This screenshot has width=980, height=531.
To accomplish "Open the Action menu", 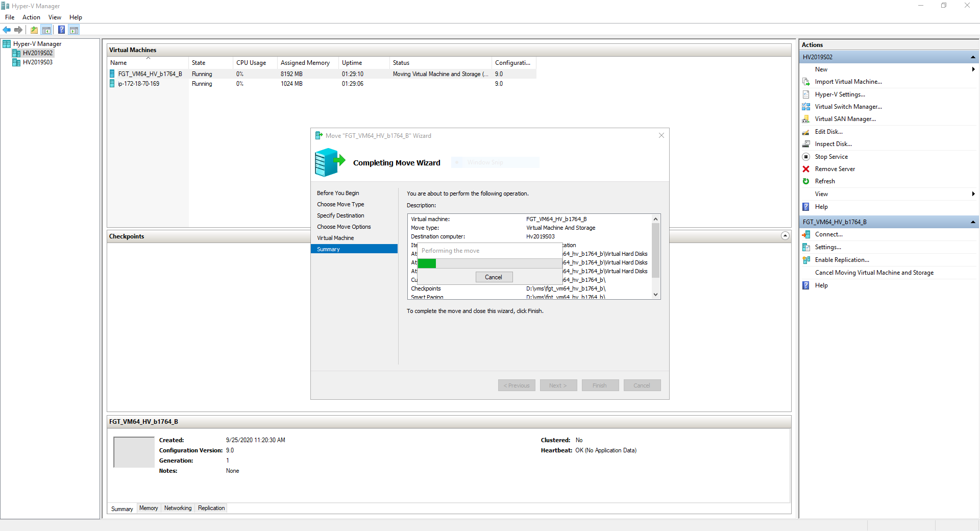I will (x=31, y=17).
